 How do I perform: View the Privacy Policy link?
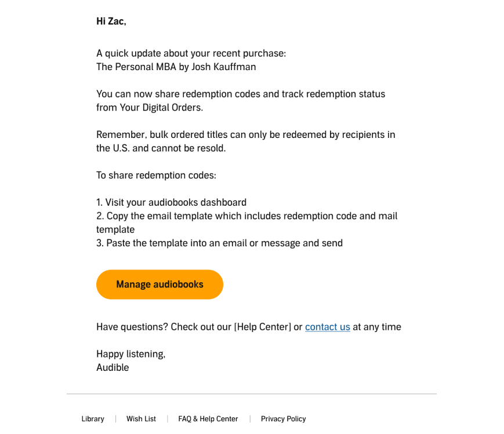point(283,419)
